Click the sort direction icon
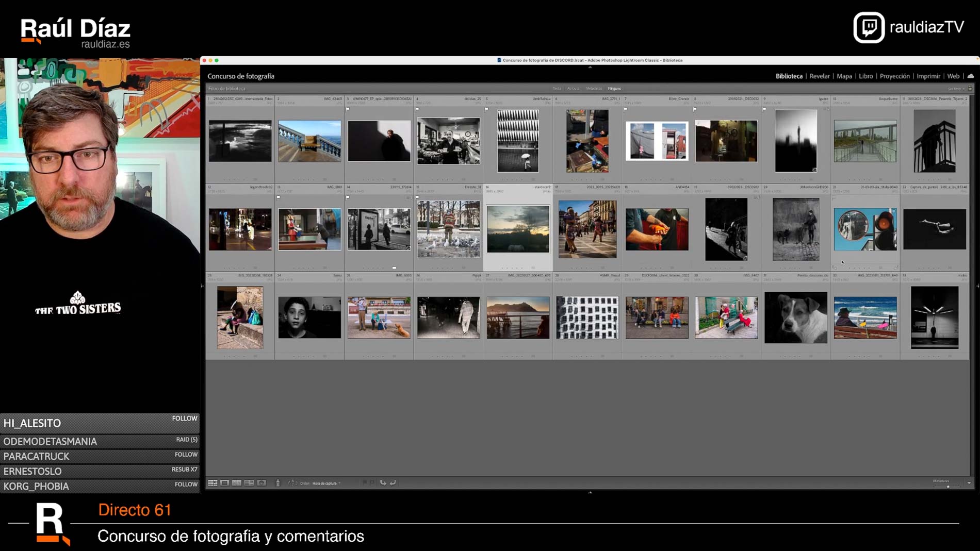Viewport: 980px width, 551px height. point(292,483)
